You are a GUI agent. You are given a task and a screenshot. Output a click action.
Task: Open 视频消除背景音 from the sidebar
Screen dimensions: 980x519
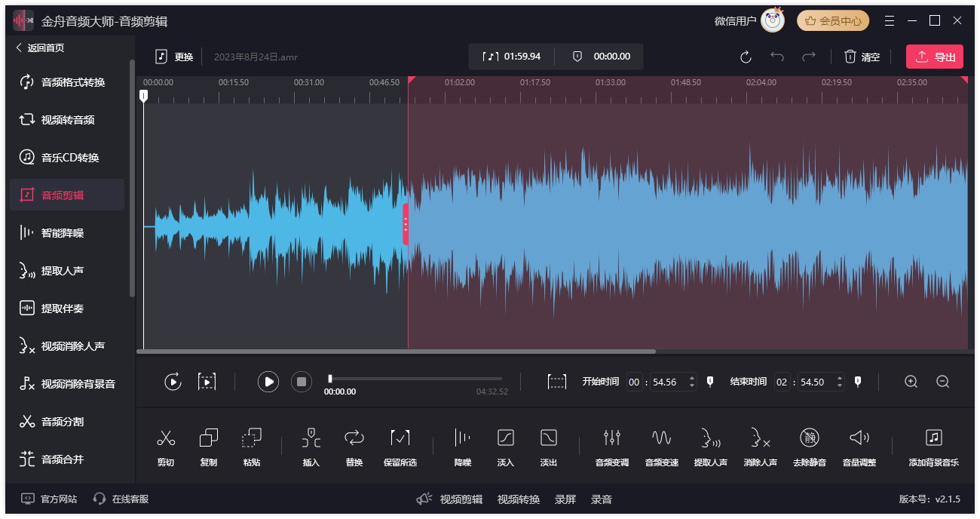point(66,384)
